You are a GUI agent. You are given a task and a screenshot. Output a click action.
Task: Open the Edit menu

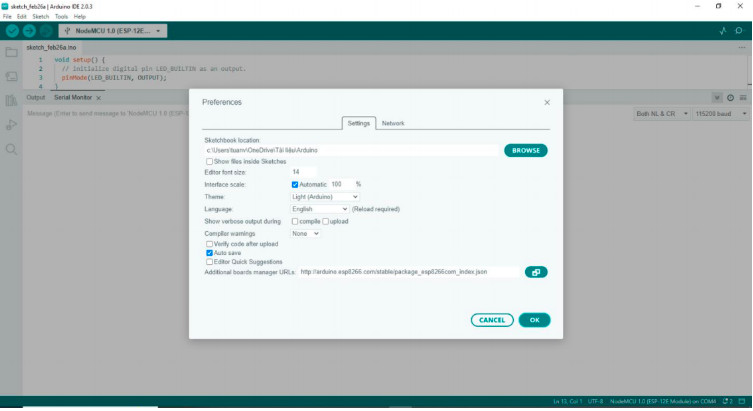point(22,16)
